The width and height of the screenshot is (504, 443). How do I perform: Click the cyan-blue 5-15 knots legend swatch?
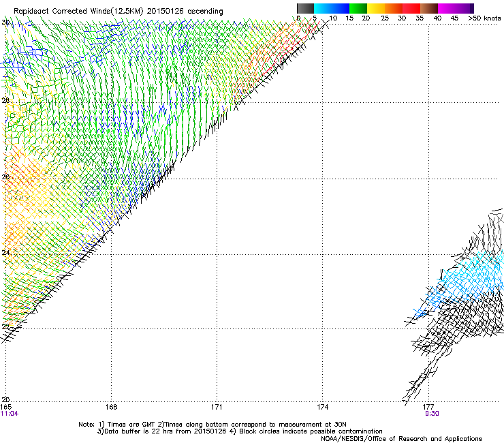(332, 8)
